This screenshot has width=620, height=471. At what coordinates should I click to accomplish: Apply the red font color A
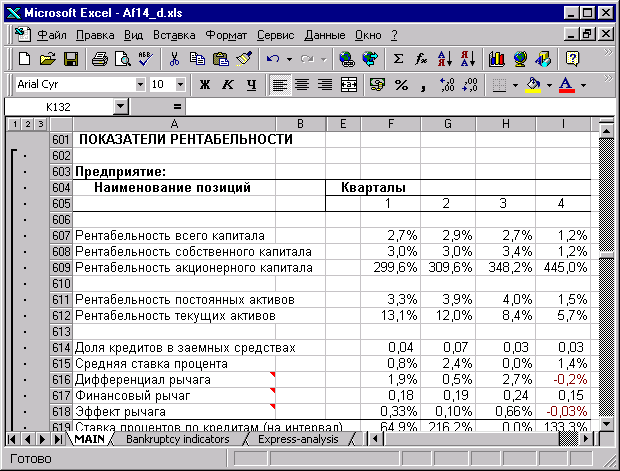(567, 85)
